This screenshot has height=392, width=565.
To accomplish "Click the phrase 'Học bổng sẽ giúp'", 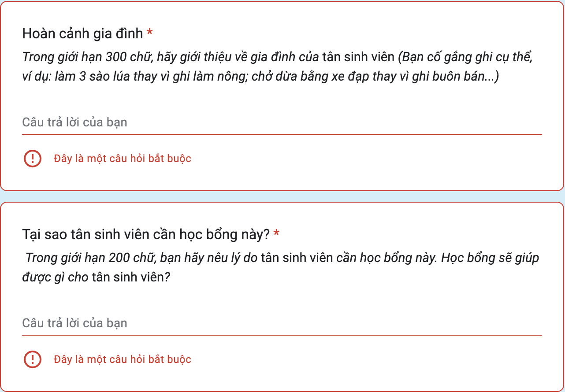I will click(490, 258).
